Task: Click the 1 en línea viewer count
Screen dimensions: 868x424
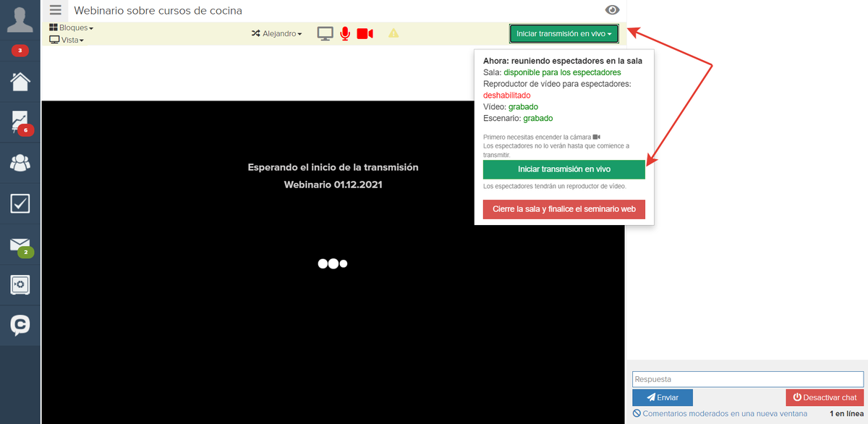Action: coord(846,414)
